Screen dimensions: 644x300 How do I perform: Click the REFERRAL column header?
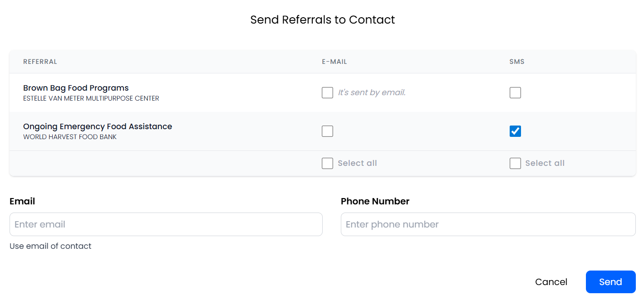40,62
